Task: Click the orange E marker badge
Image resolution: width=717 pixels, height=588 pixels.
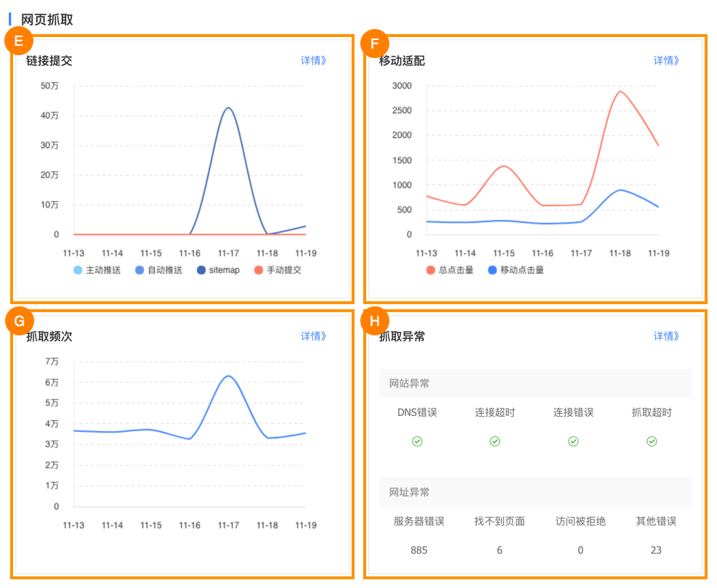Action: point(19,41)
